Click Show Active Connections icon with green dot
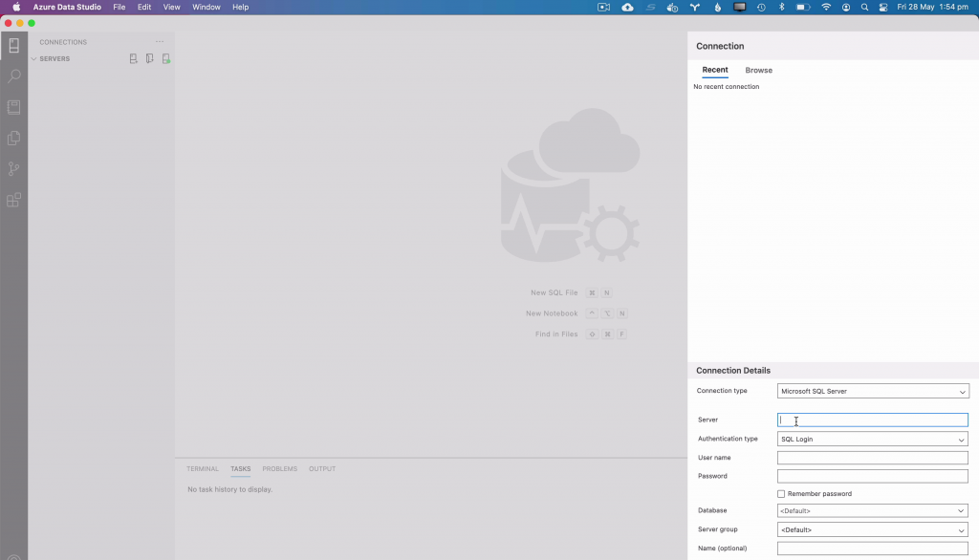This screenshot has height=560, width=979. click(x=165, y=59)
